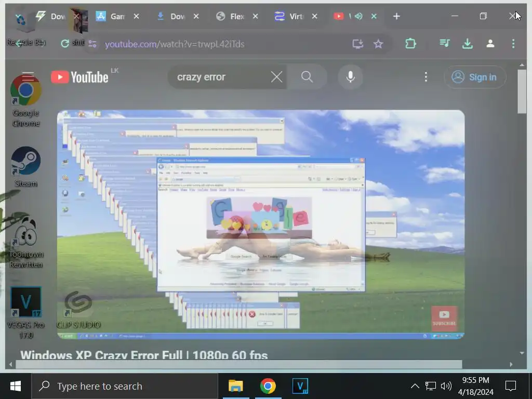Click 'Type here to search' box

point(125,386)
